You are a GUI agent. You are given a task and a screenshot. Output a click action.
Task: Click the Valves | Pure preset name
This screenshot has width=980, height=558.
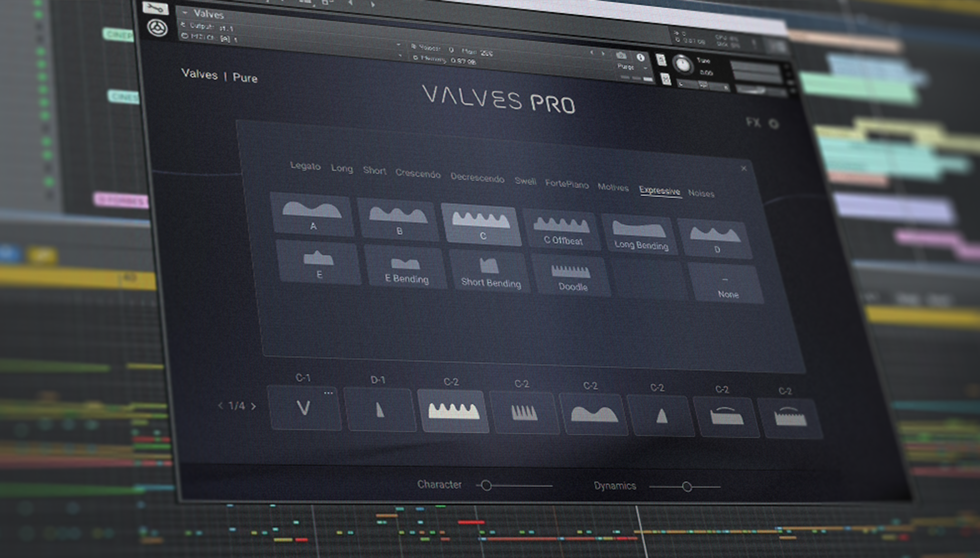tap(219, 76)
